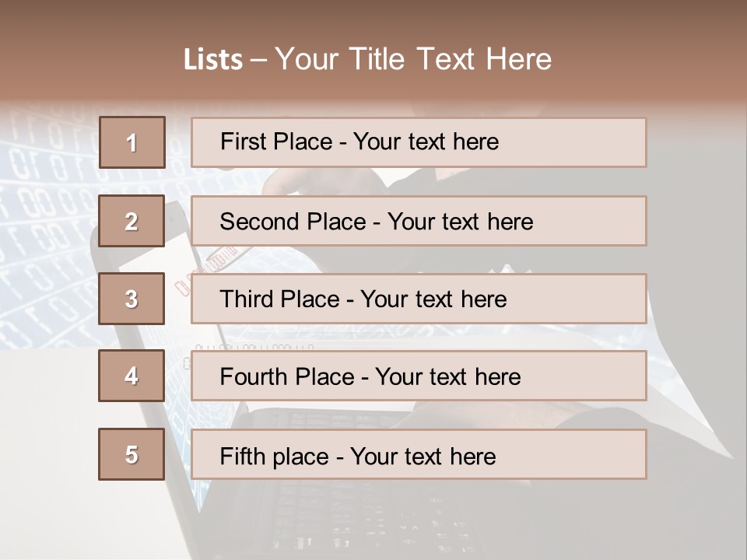Click Your text here in Fifth place row
The height and width of the screenshot is (560, 747).
423,456
